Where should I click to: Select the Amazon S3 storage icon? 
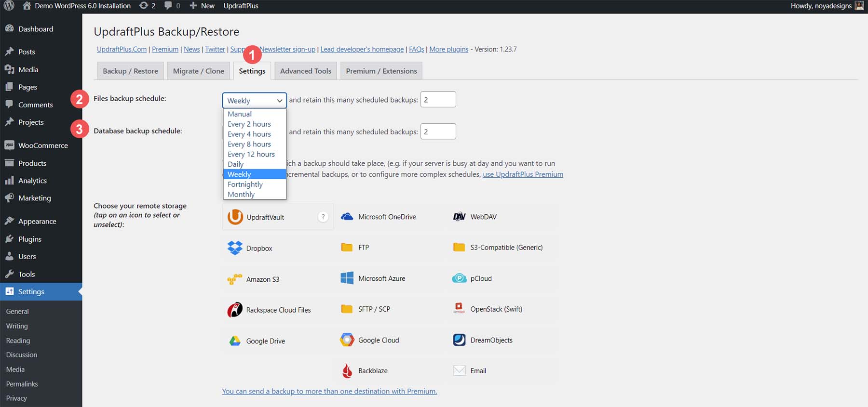254,279
